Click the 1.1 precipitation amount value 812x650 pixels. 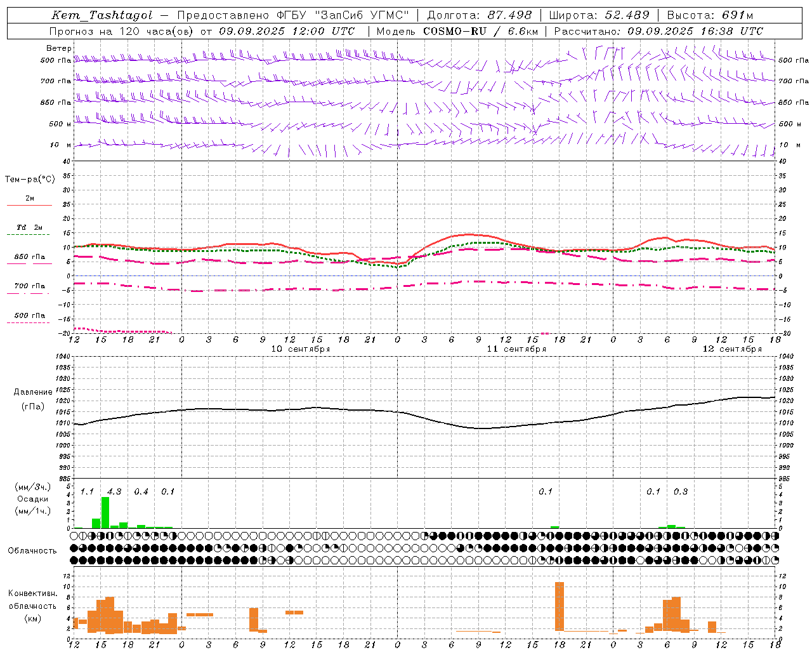87,492
